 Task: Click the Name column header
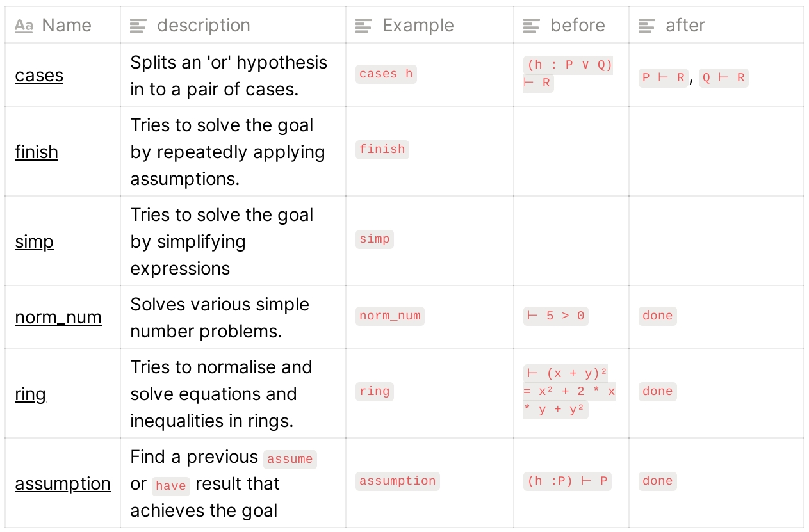point(67,26)
